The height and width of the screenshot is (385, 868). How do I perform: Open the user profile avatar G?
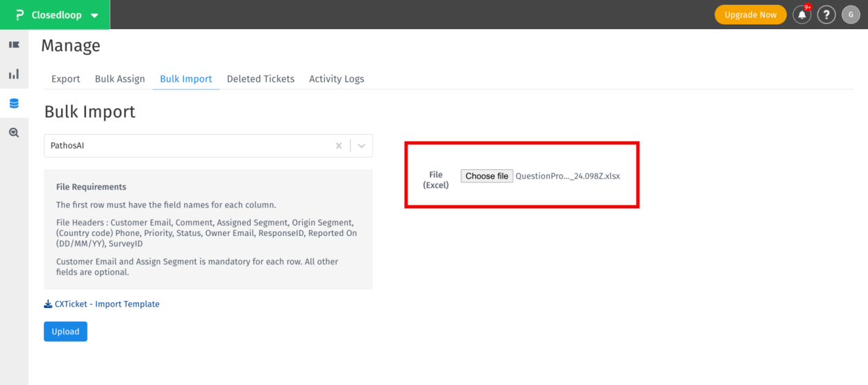click(x=851, y=15)
